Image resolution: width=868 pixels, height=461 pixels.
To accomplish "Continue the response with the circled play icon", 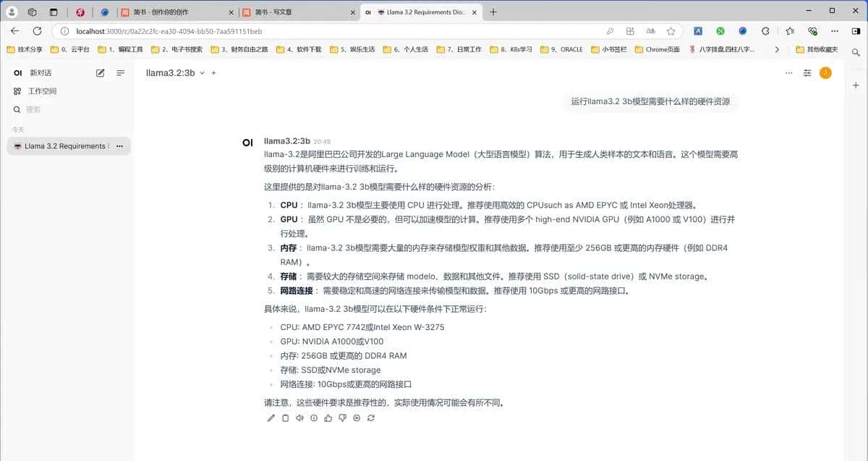I will coord(356,418).
